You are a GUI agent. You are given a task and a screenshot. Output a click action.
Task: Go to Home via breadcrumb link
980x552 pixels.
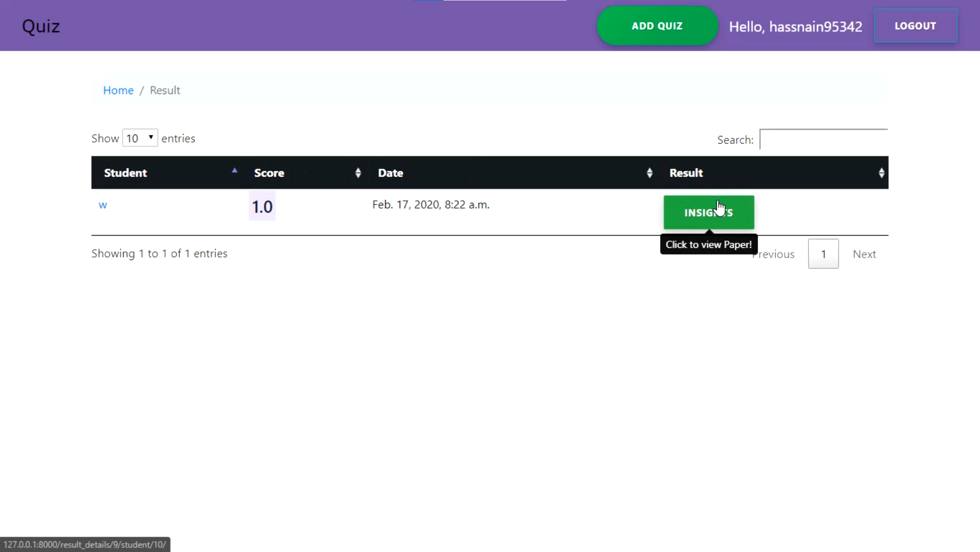pyautogui.click(x=118, y=90)
